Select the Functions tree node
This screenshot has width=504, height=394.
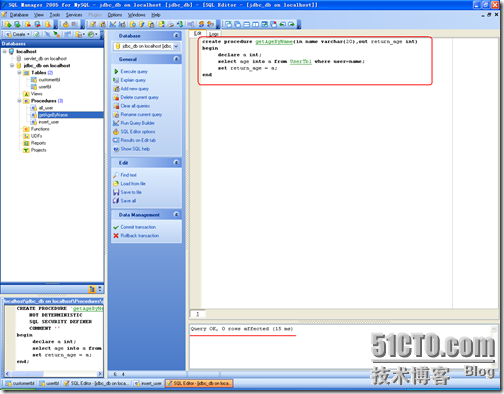pos(40,129)
